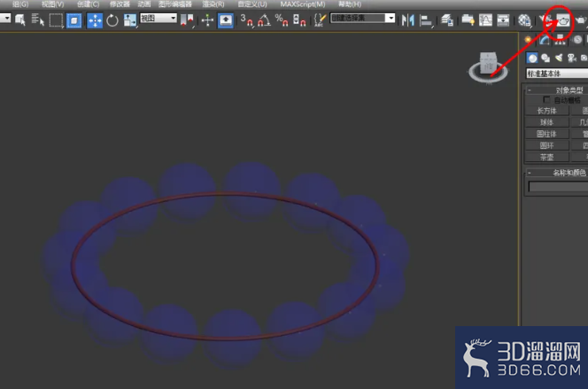Toggle the Angle Snap button
Viewport: 588px width, 389px height.
tap(264, 20)
